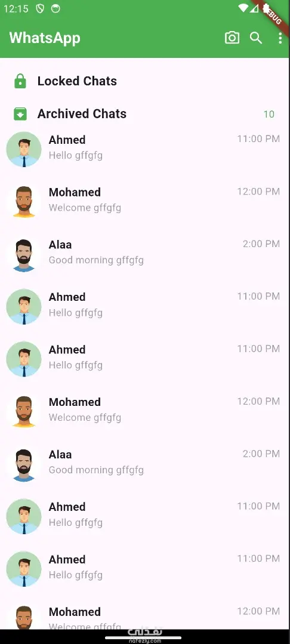The image size is (290, 644).
Task: Tap the face icon in status bar
Action: pos(55,9)
